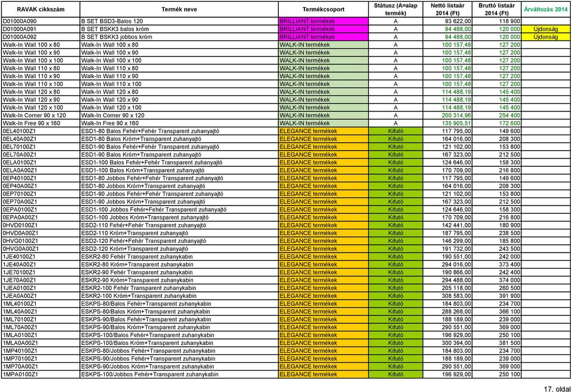Select gross price 254 400
This screenshot has width=572, height=392.
pyautogui.click(x=509, y=115)
